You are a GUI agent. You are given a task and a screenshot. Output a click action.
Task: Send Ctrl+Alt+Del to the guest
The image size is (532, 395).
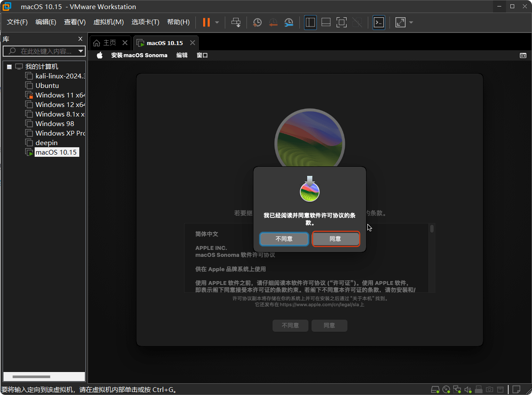coord(236,22)
